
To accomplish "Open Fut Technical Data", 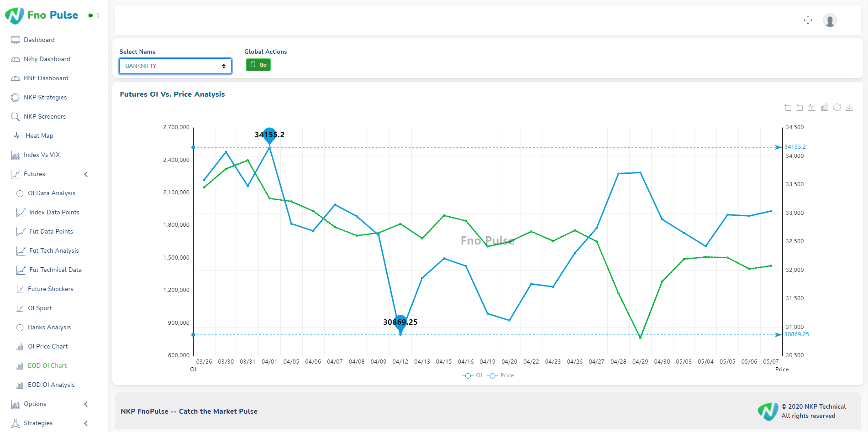I will 55,270.
